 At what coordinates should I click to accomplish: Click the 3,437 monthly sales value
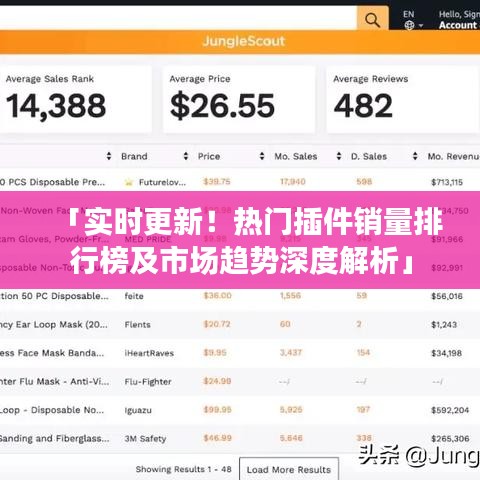click(x=291, y=353)
